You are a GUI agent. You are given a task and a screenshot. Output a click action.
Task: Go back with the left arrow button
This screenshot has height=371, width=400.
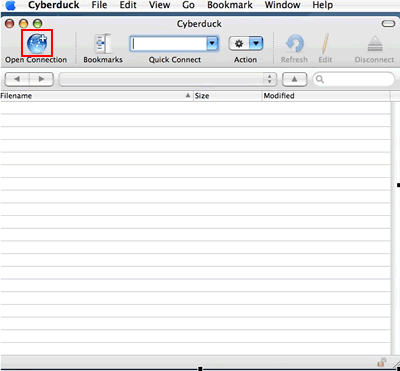coord(17,79)
